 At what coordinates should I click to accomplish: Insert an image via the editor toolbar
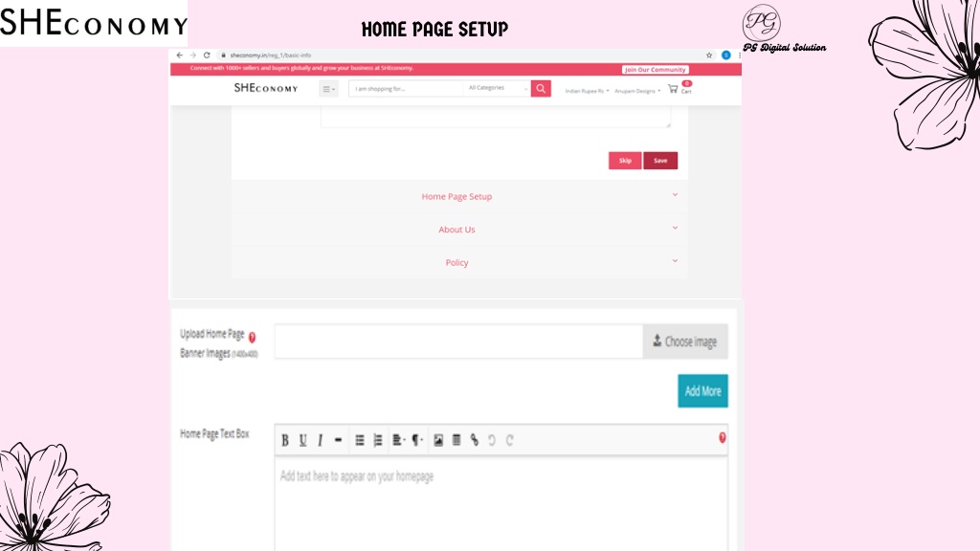pos(438,440)
